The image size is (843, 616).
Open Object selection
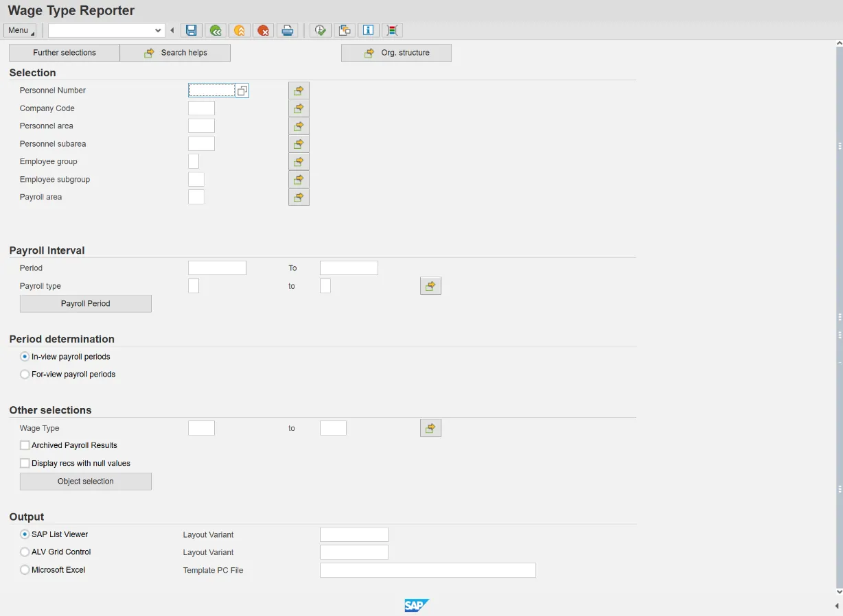tap(86, 482)
